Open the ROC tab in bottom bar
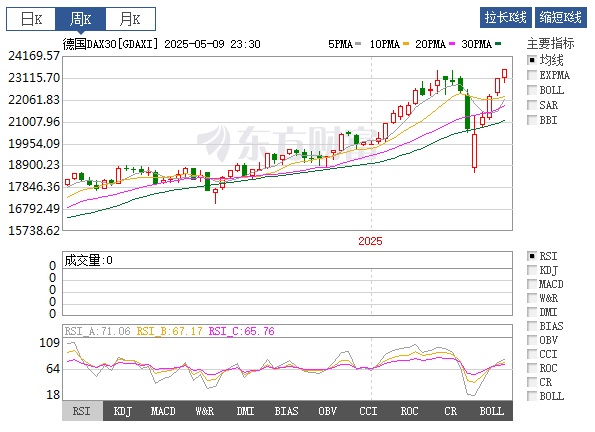Screen dimensions: 595x432 (x=409, y=411)
